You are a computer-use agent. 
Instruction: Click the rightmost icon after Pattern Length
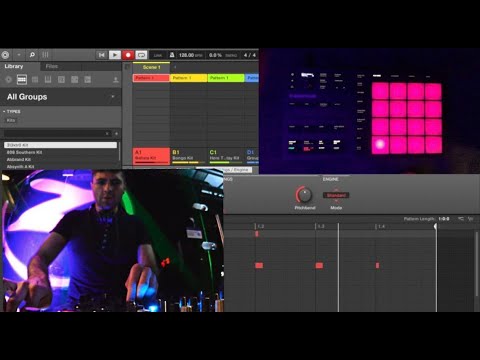click(471, 219)
